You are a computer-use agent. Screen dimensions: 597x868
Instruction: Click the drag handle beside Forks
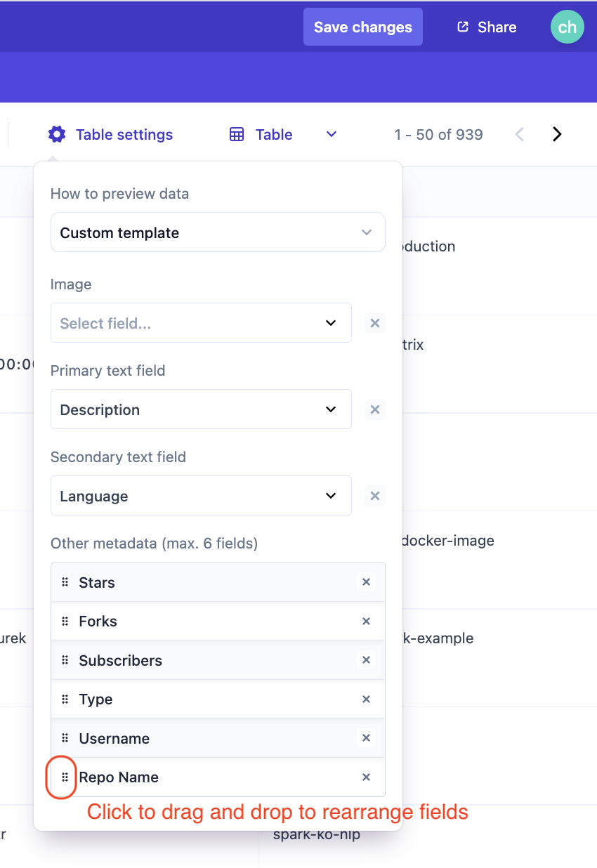[65, 621]
